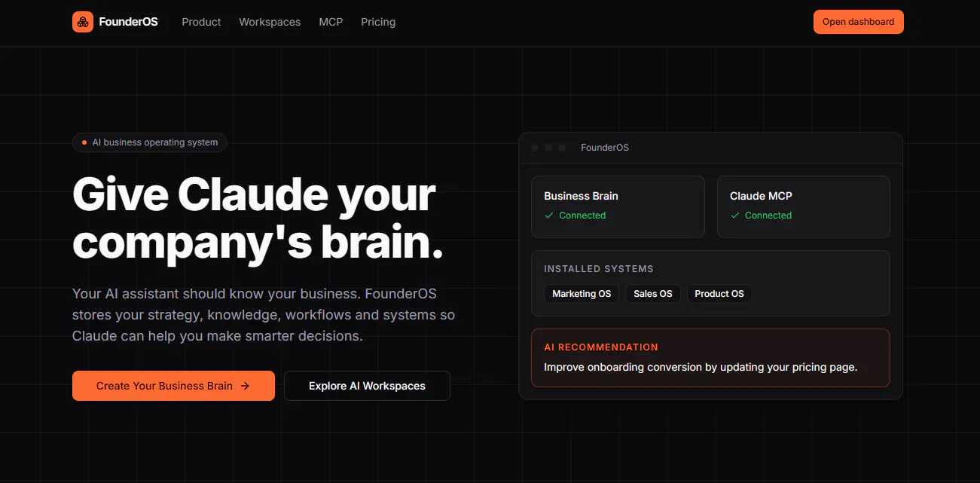980x483 pixels.
Task: Click the Give Claude your company's brain headline
Action: 258,219
